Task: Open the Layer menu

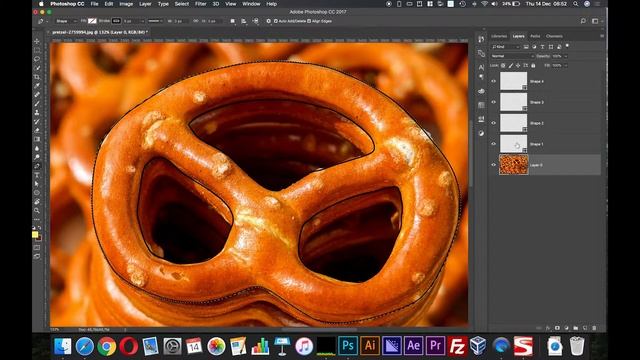Action: (145, 4)
